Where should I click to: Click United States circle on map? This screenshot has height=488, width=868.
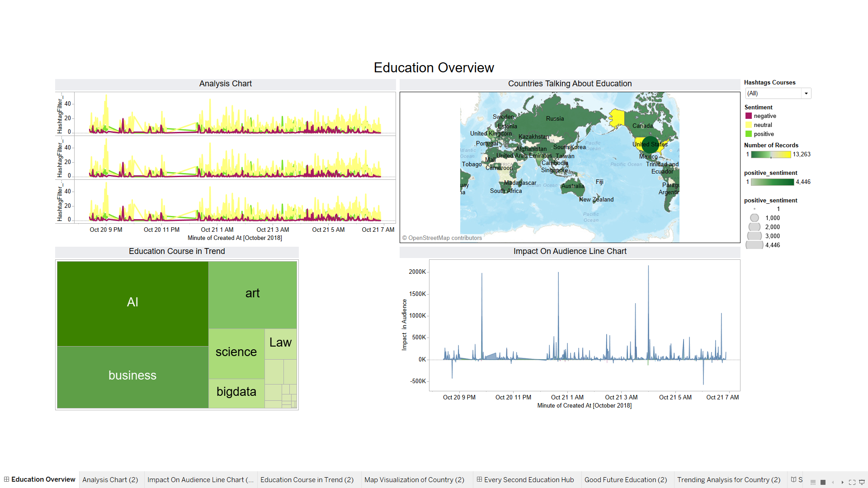click(x=650, y=145)
